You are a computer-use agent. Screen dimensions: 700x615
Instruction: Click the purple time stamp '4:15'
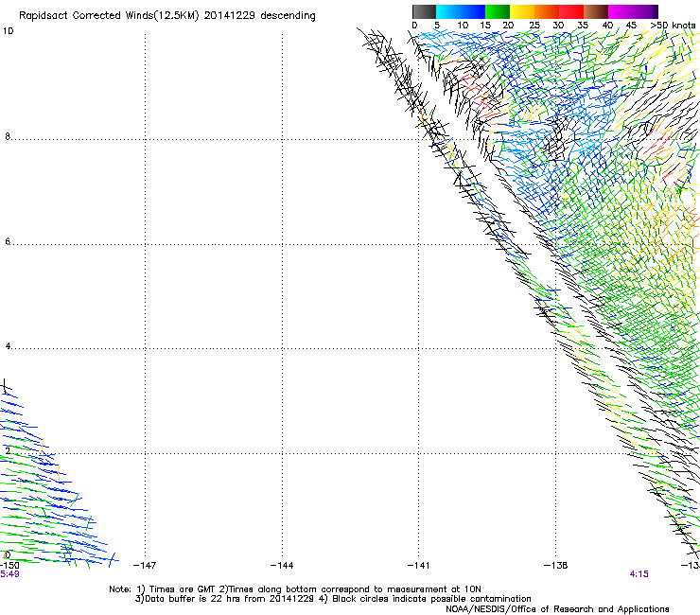coord(639,574)
